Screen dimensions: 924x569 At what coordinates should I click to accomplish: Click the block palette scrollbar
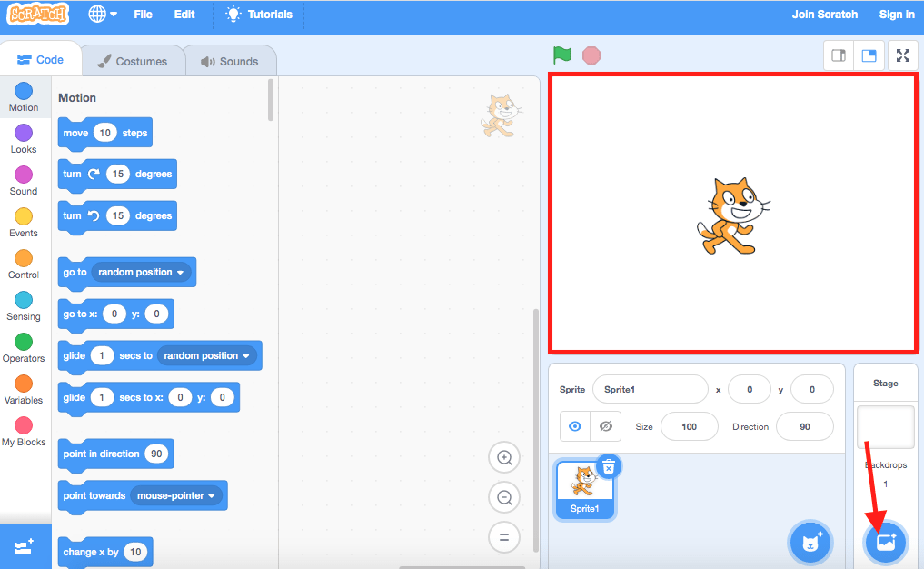pos(271,99)
